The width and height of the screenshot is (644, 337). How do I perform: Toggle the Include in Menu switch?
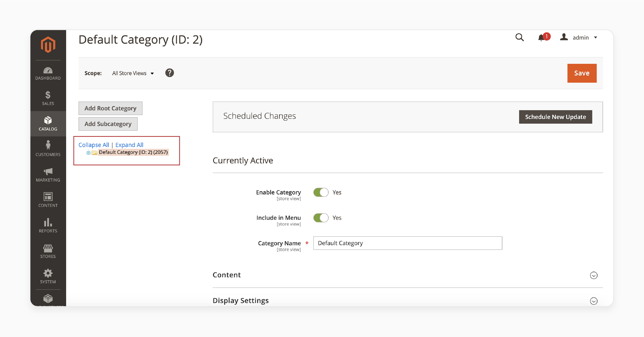coord(321,218)
